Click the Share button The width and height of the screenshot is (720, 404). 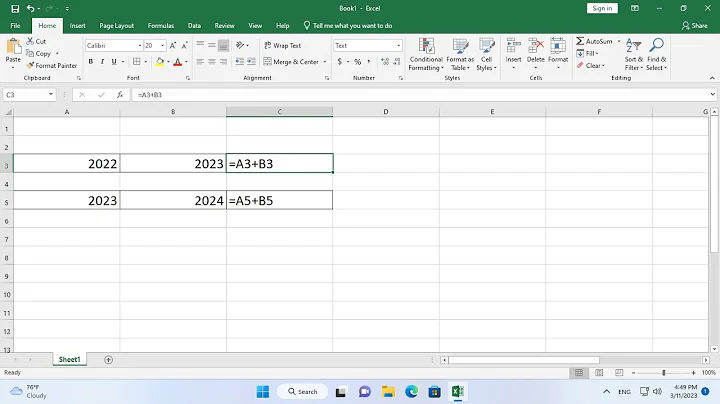point(695,26)
